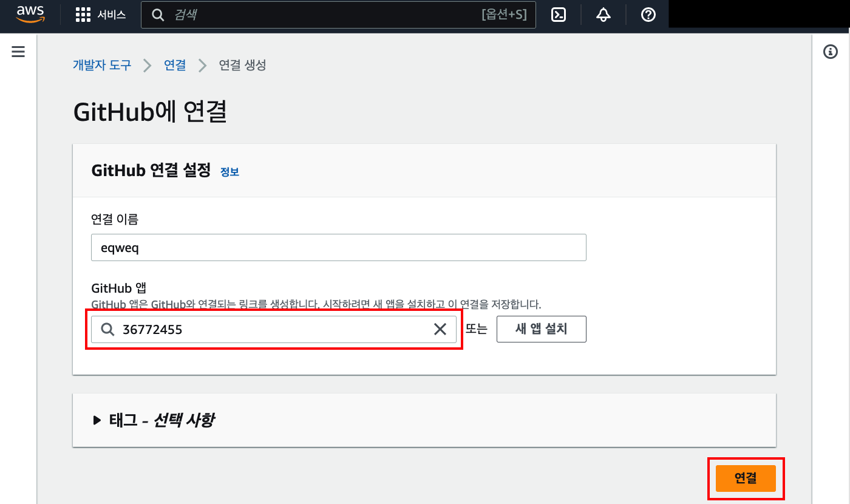
Task: Go to 연결 breadcrumb link
Action: (x=175, y=65)
